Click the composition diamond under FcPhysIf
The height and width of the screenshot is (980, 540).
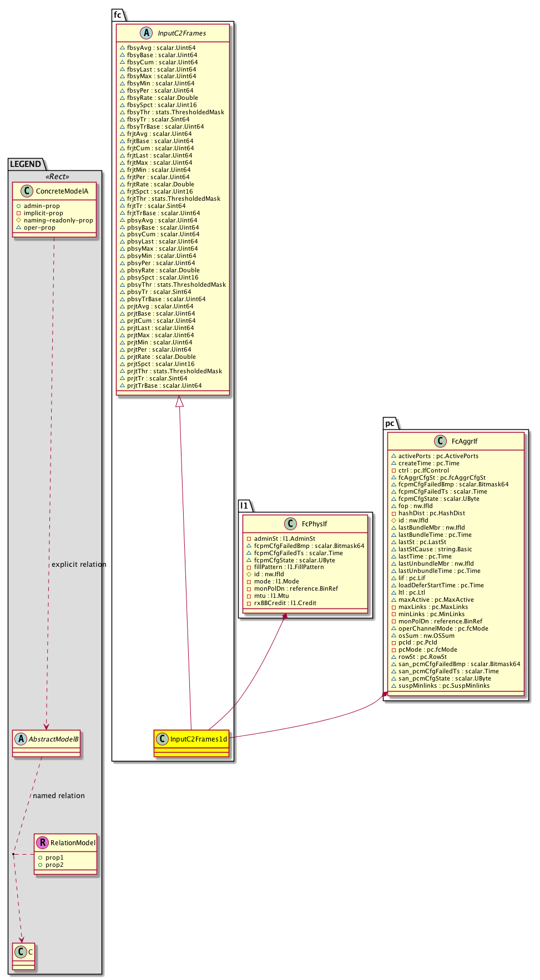click(285, 616)
